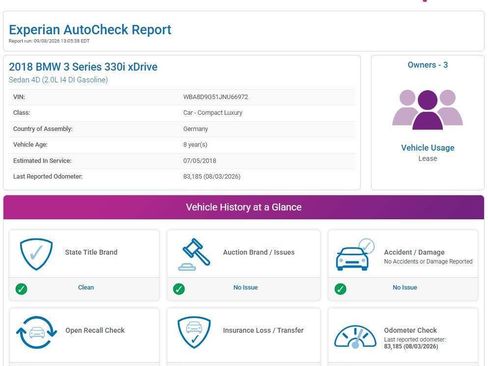The width and height of the screenshot is (488, 366).
Task: Click the VIN value WBA8D9G51JNU66972
Action: [216, 97]
